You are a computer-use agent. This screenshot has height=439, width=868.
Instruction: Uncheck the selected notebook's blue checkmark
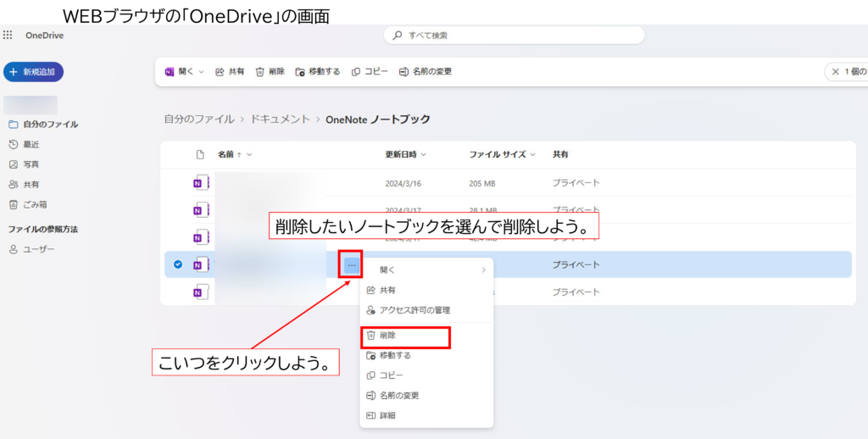(178, 264)
